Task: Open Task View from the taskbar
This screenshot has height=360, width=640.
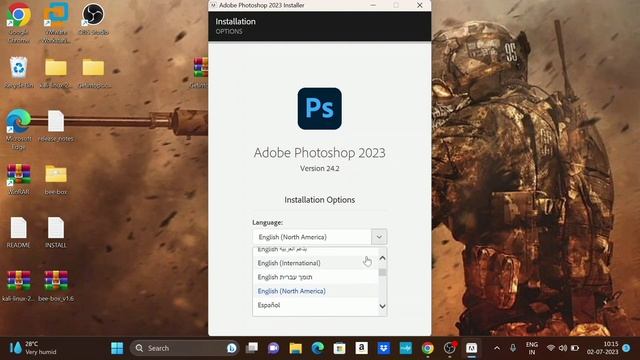Action: pos(252,348)
